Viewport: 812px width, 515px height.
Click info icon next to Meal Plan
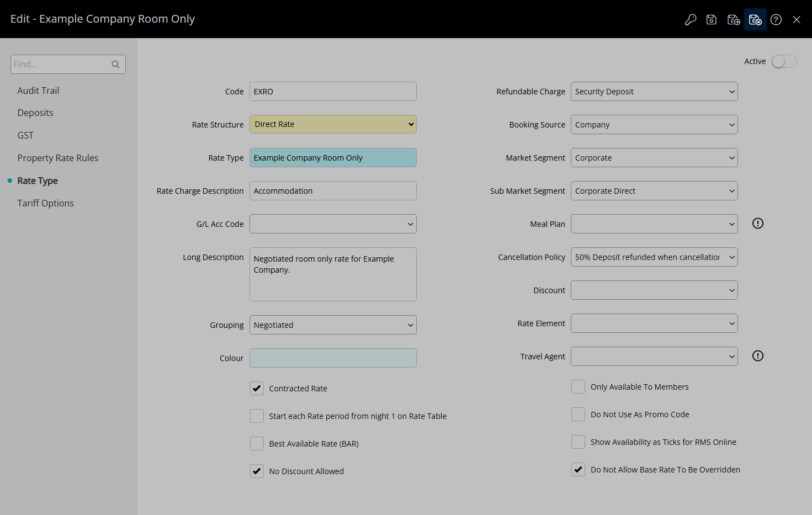point(758,224)
